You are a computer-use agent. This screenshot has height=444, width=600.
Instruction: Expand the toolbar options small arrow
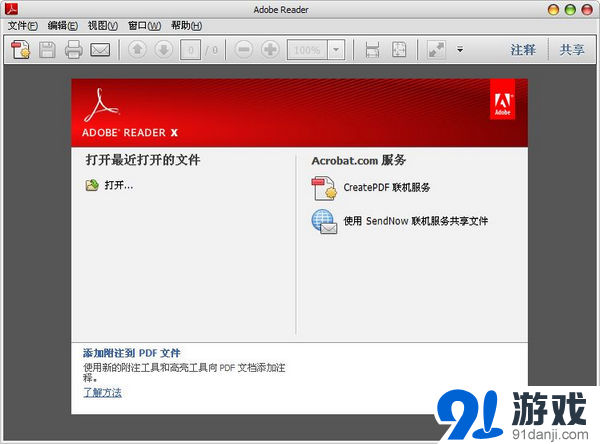click(460, 49)
